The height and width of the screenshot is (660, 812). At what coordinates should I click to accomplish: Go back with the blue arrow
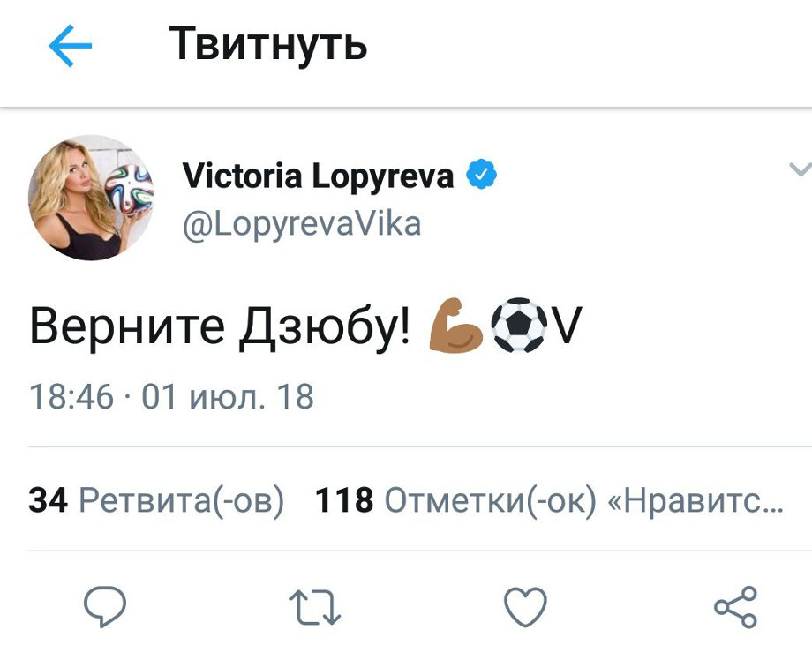point(71,47)
